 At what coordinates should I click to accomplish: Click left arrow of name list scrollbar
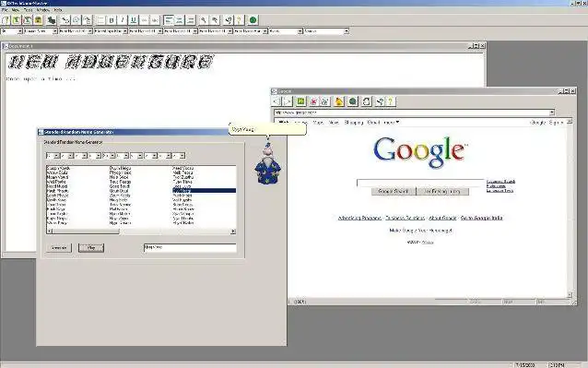(x=50, y=231)
